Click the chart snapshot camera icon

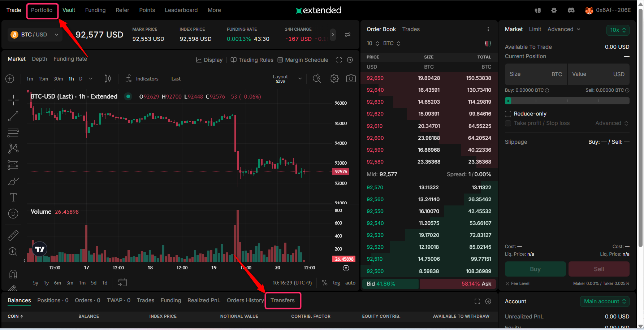351,79
